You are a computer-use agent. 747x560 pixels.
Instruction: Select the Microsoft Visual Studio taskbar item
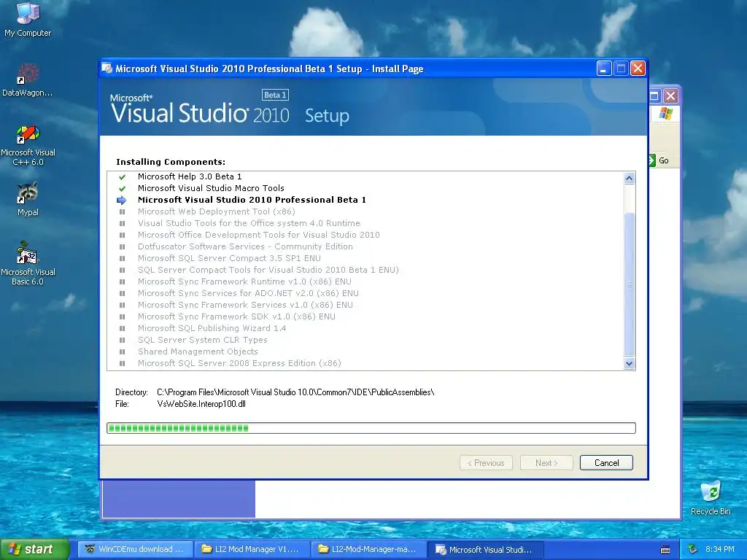485,550
